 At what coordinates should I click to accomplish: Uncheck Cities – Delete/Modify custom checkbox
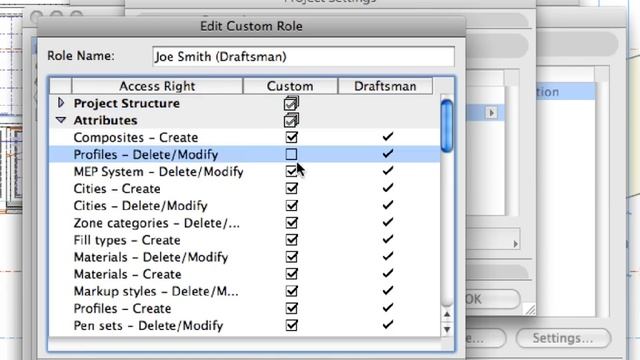click(291, 206)
